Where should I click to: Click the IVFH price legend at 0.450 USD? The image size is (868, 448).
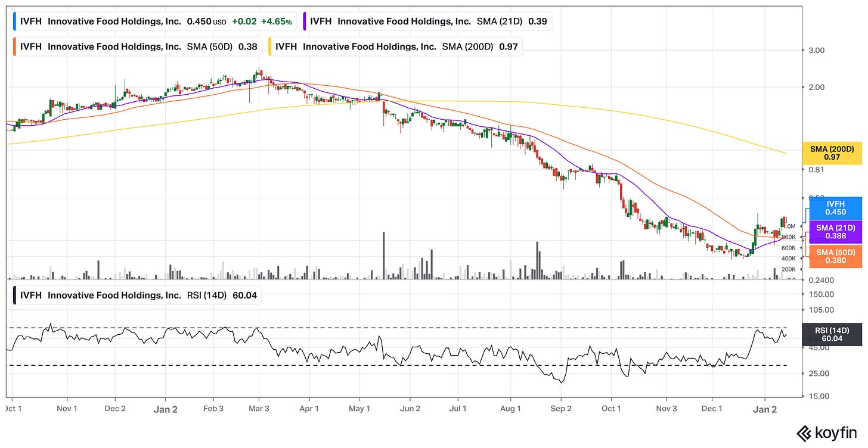155,21
